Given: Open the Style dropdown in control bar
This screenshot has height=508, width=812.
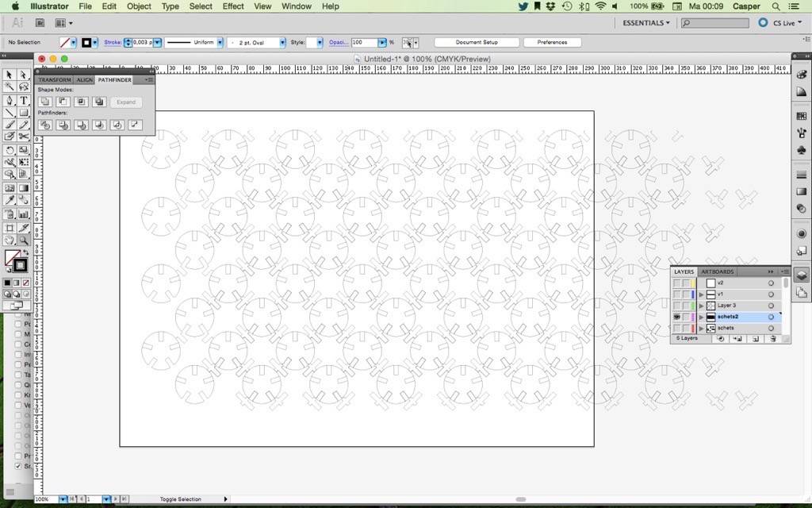Looking at the screenshot, I should [320, 43].
